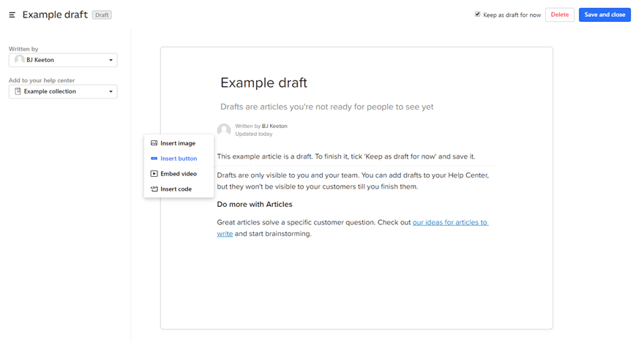Expand the Written by author dropdown
Screen dimensions: 644x342
click(111, 60)
